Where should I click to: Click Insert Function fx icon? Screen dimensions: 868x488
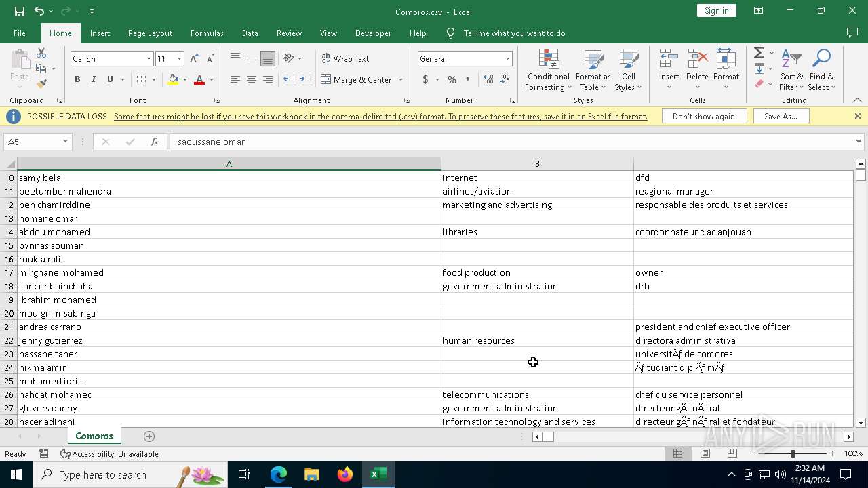(x=155, y=142)
